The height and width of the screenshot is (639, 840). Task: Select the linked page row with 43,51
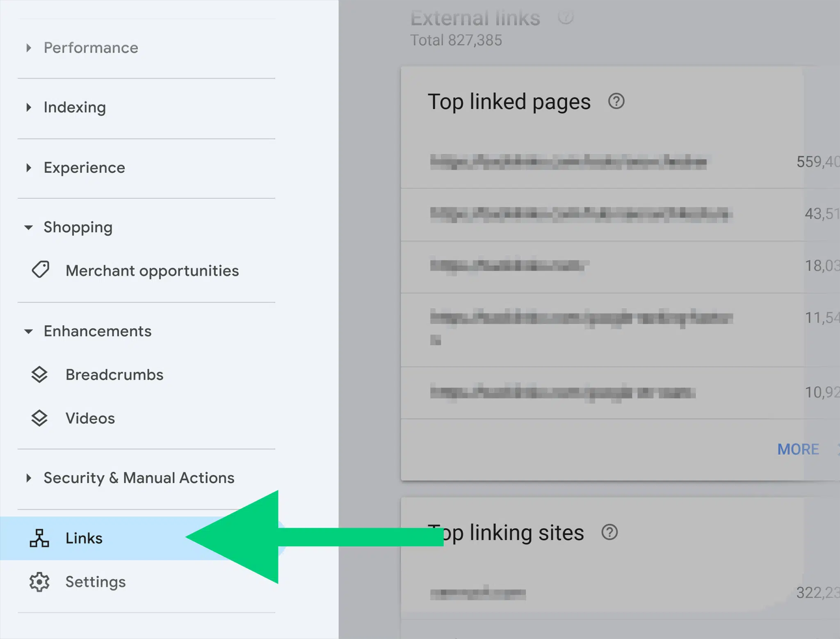pos(620,215)
